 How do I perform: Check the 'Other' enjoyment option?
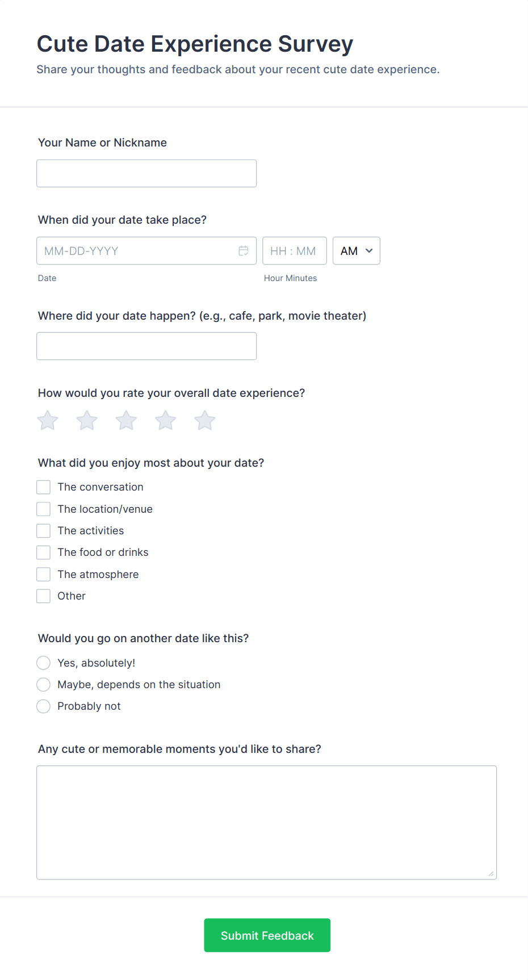point(43,596)
